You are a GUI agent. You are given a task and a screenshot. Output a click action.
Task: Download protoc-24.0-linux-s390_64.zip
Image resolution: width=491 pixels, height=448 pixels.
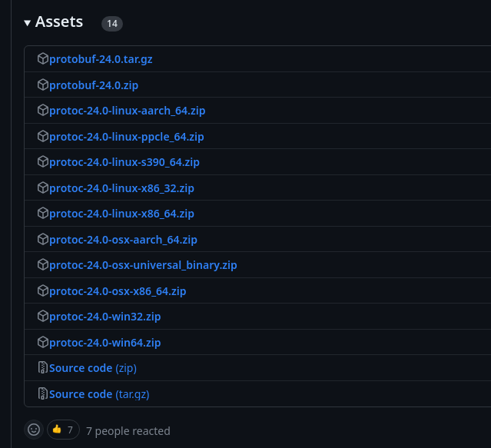point(124,162)
